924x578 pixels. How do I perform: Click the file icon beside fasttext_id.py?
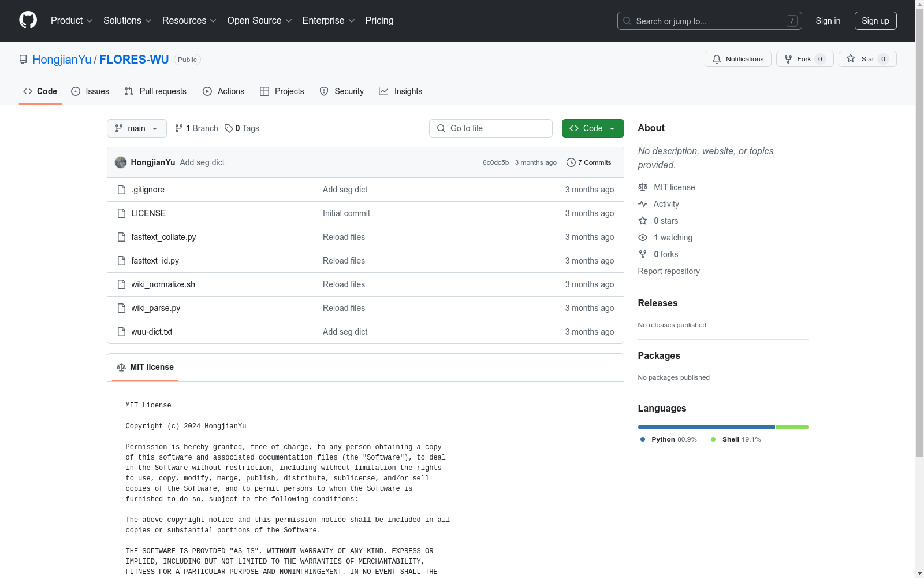point(121,261)
